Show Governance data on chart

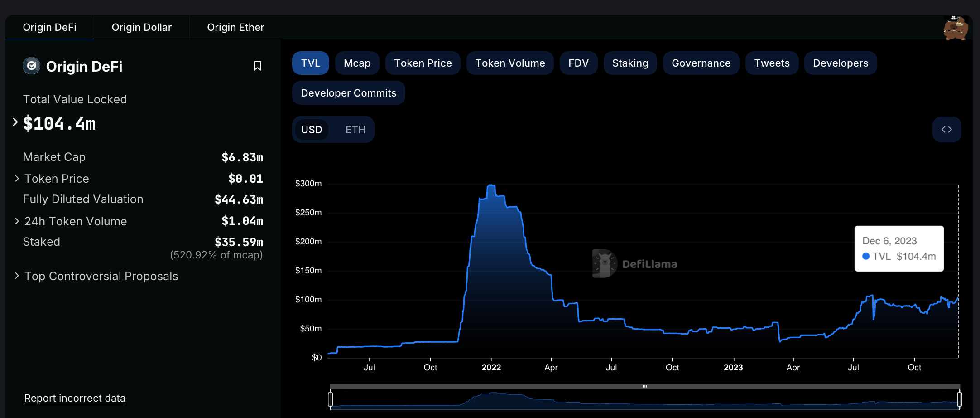701,63
